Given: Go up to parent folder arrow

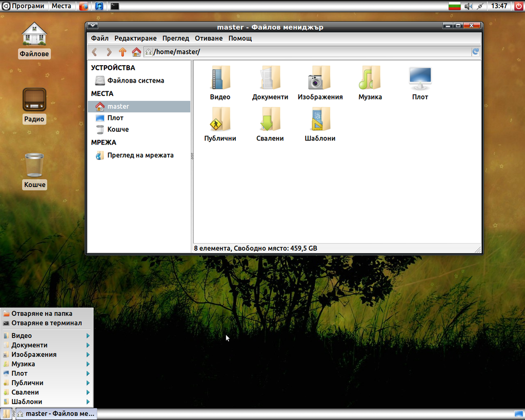Looking at the screenshot, I should click(122, 52).
